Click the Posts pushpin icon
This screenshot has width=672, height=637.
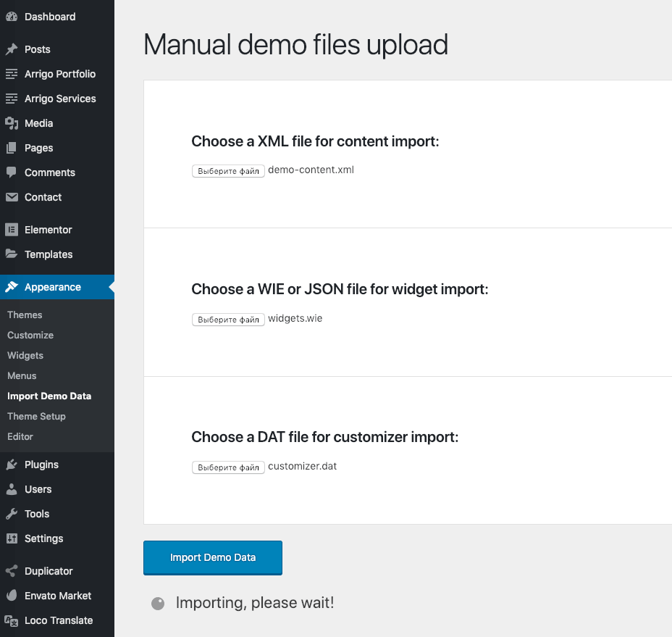tap(12, 49)
